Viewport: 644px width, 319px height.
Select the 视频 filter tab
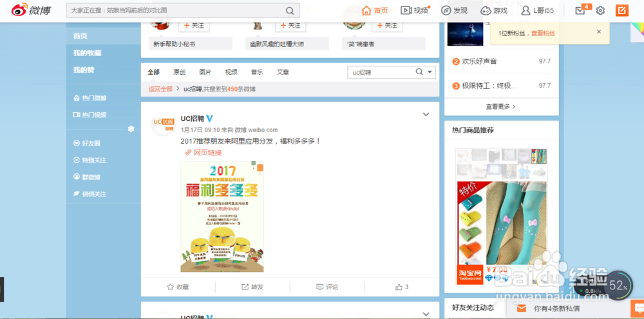(231, 72)
